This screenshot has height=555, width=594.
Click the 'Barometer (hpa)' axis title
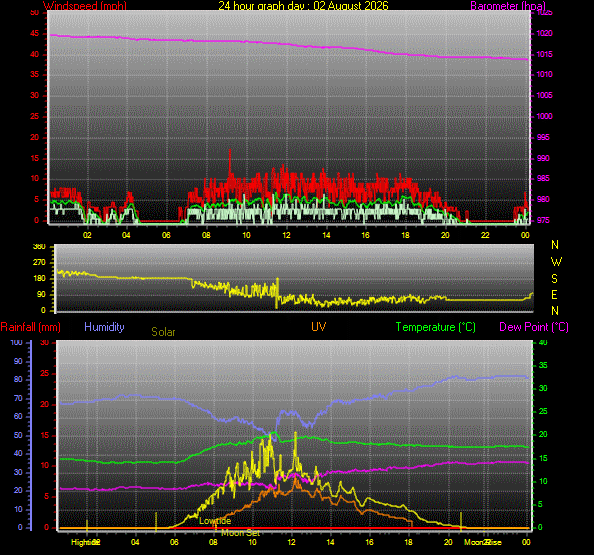click(x=508, y=6)
